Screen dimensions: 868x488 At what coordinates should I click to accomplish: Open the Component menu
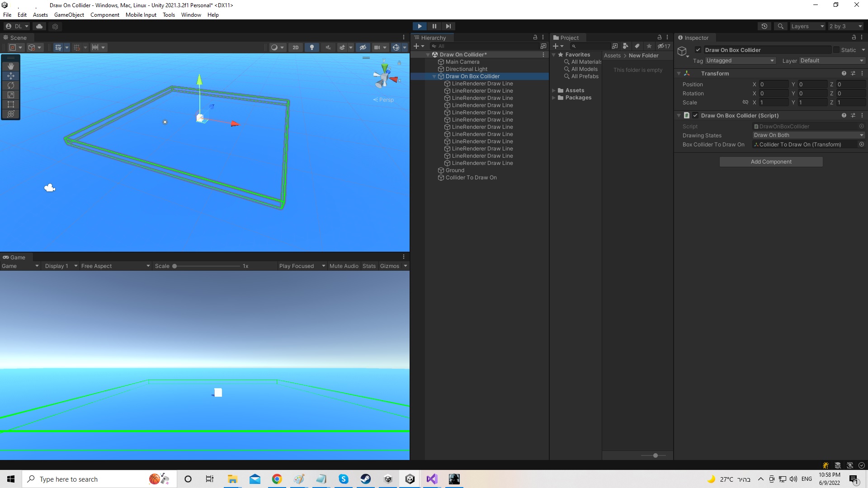point(105,15)
